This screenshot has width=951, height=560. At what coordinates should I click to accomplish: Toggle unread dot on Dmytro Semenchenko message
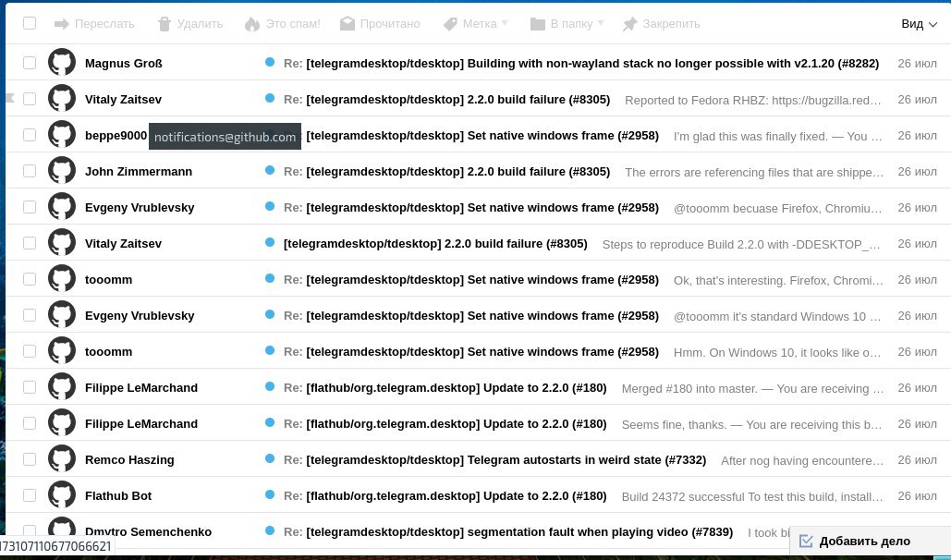(x=270, y=530)
